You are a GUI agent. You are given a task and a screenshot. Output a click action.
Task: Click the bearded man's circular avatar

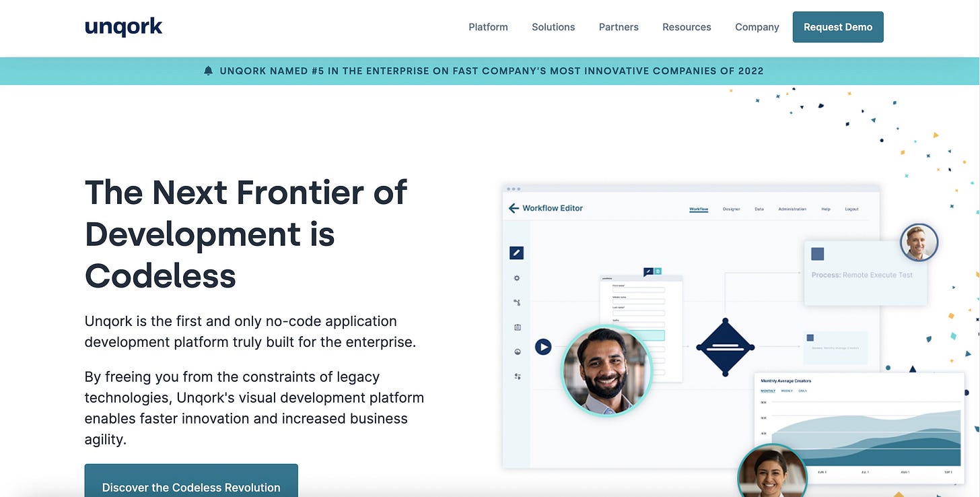tap(606, 370)
